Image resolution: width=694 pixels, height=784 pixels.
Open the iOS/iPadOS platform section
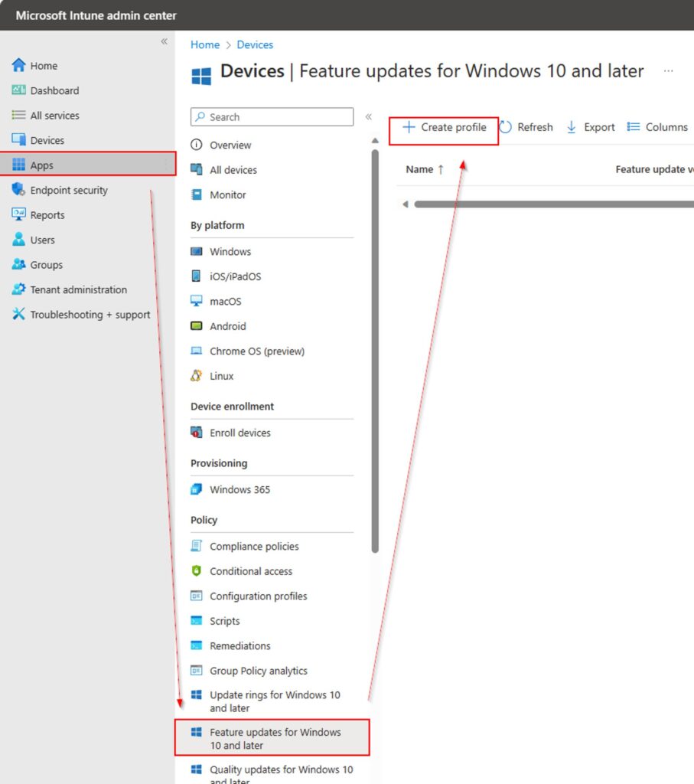tap(236, 276)
